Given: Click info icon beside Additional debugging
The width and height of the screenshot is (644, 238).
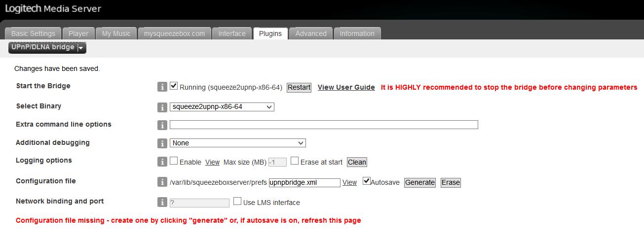Looking at the screenshot, I should coord(162,143).
